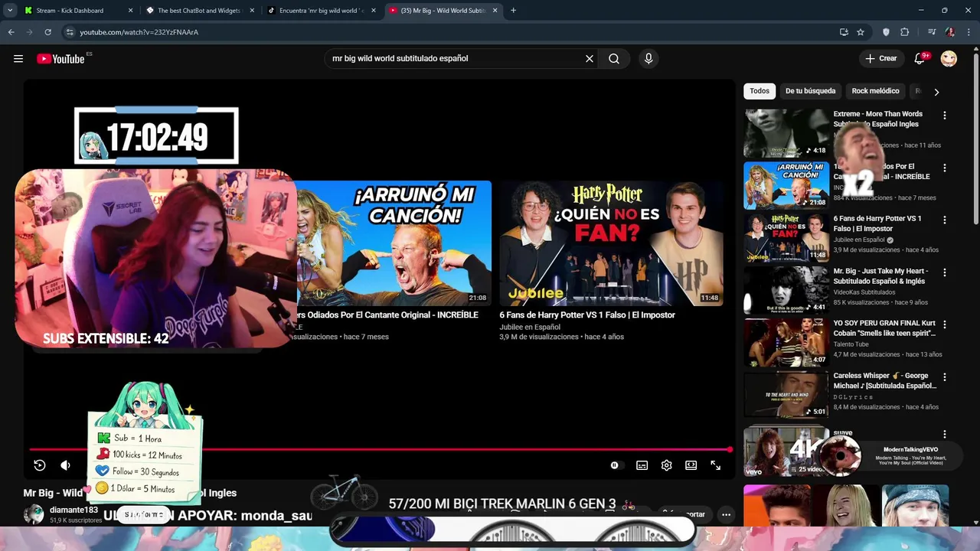Open options for YO SOY PERU video
This screenshot has width=980, height=551.
pyautogui.click(x=944, y=324)
